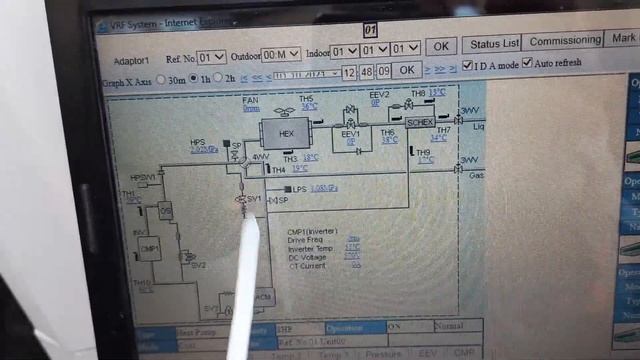Choose the 2h graph axis radio

(218, 77)
